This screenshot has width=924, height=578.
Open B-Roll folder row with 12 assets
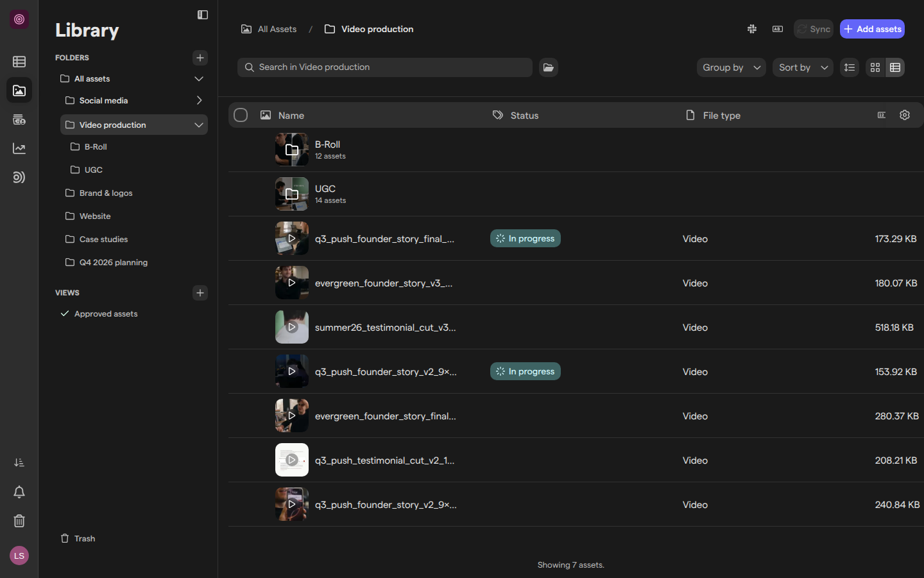click(x=576, y=150)
